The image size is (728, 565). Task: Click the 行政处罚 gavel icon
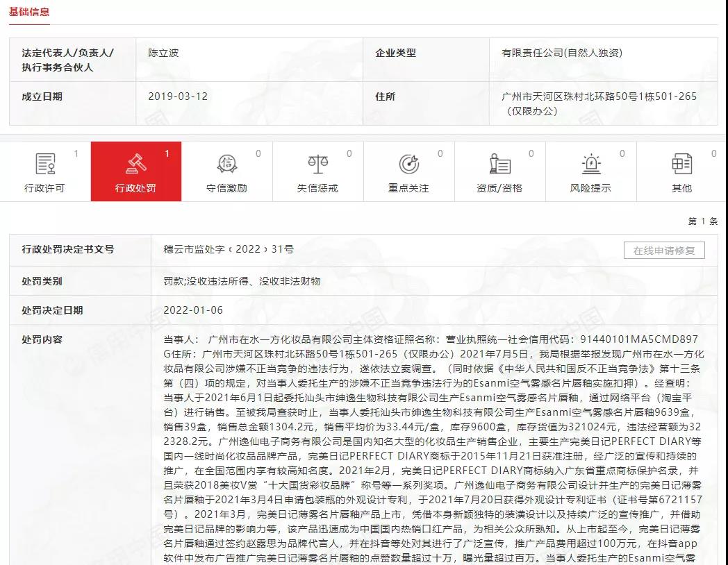(x=135, y=164)
